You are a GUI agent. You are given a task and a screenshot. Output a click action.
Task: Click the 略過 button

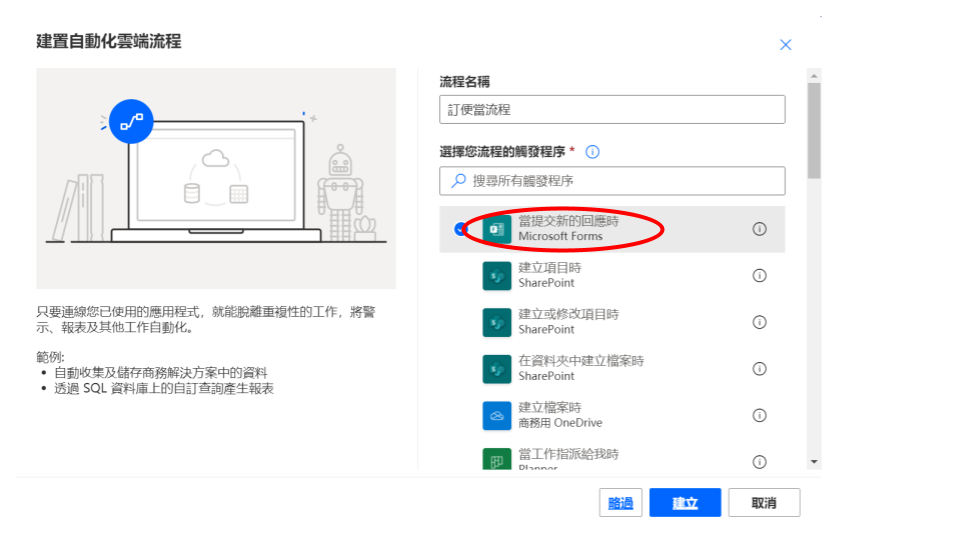[620, 503]
